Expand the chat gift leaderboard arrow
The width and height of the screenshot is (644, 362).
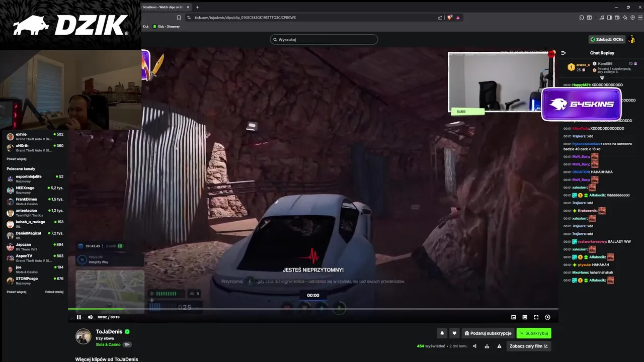click(602, 78)
